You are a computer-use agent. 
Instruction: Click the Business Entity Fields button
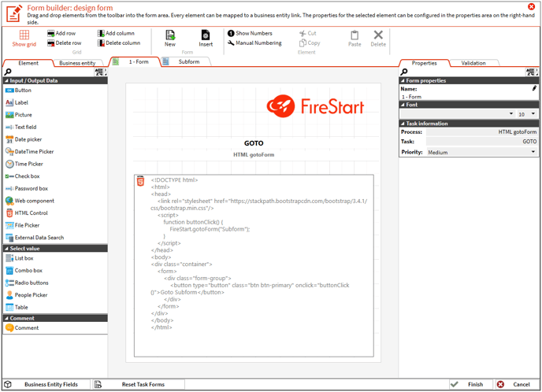pos(47,384)
